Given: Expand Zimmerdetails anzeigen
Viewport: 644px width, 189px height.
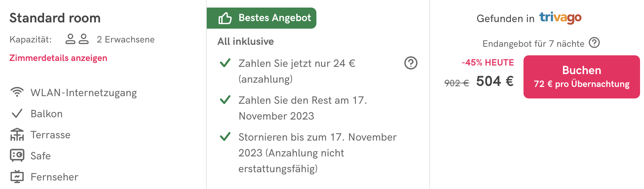Looking at the screenshot, I should pyautogui.click(x=58, y=58).
